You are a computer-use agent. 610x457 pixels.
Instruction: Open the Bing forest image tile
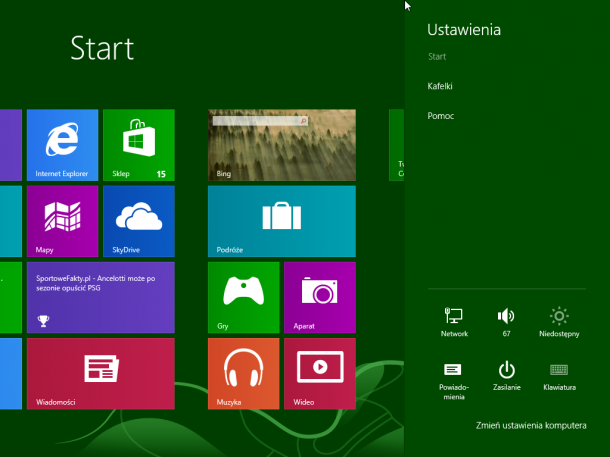[x=281, y=145]
